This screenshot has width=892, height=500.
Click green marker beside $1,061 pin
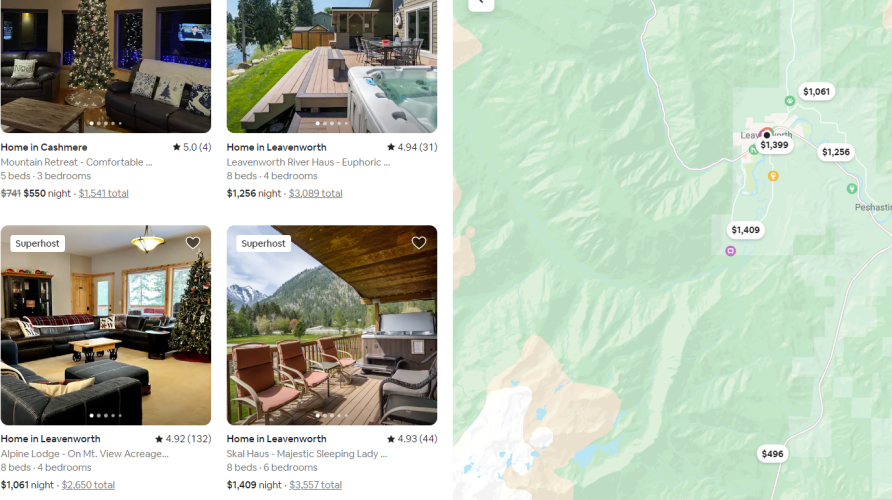coord(790,101)
